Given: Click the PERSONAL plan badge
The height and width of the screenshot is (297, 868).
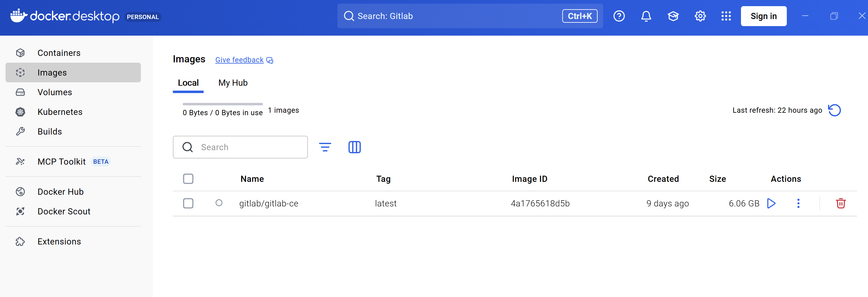Looking at the screenshot, I should pos(142,17).
